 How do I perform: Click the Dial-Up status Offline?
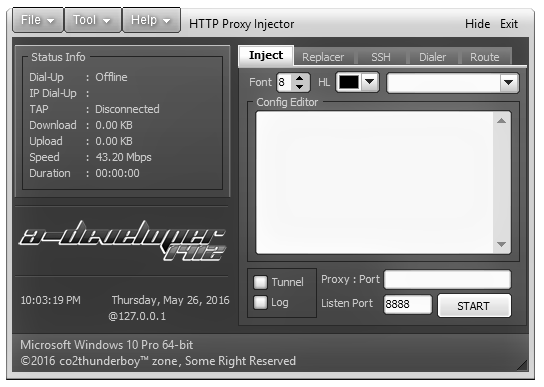coord(111,77)
